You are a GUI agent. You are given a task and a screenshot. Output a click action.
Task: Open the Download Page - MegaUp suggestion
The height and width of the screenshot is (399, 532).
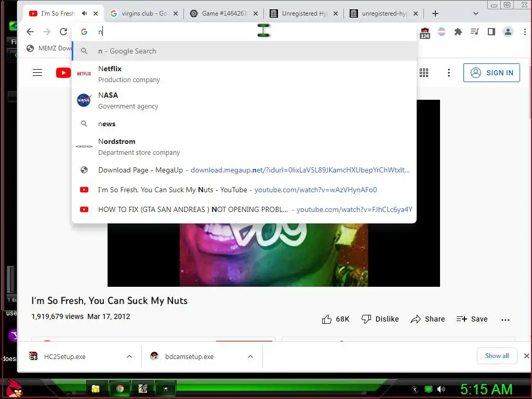244,170
